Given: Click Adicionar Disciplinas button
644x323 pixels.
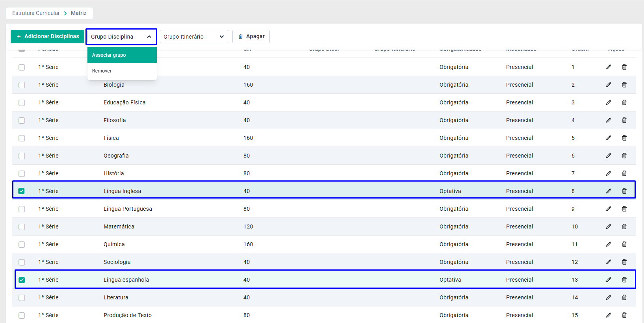Looking at the screenshot, I should tap(47, 37).
